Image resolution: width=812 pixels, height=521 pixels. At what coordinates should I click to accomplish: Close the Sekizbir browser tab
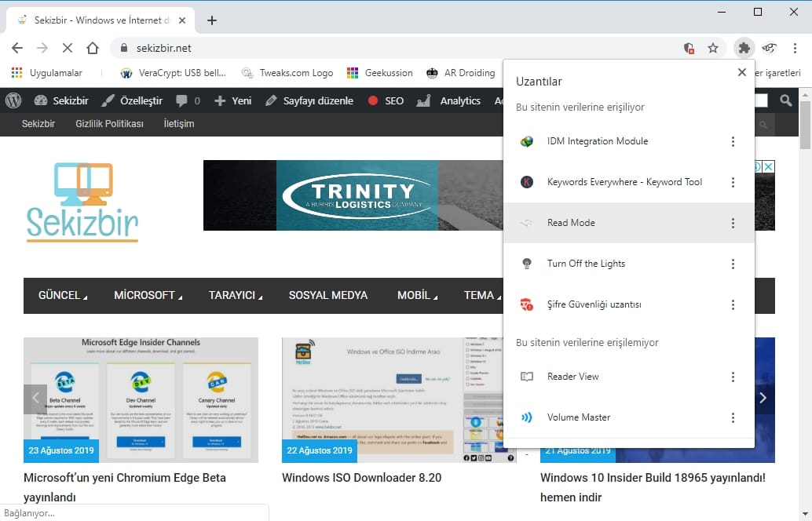pos(181,20)
